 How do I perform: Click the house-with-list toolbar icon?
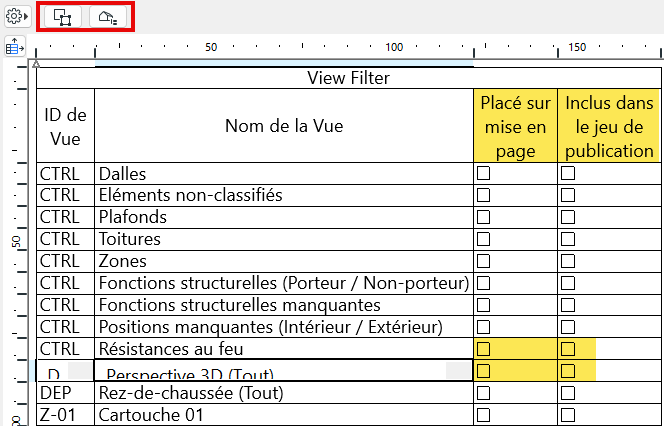pos(108,17)
